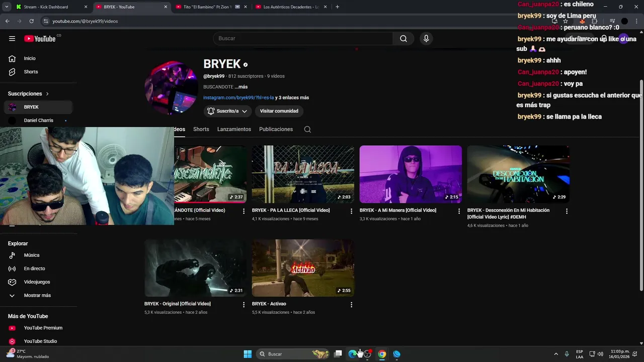This screenshot has height=362, width=644.
Task: Expand the Suscripciones section
Action: point(29,94)
